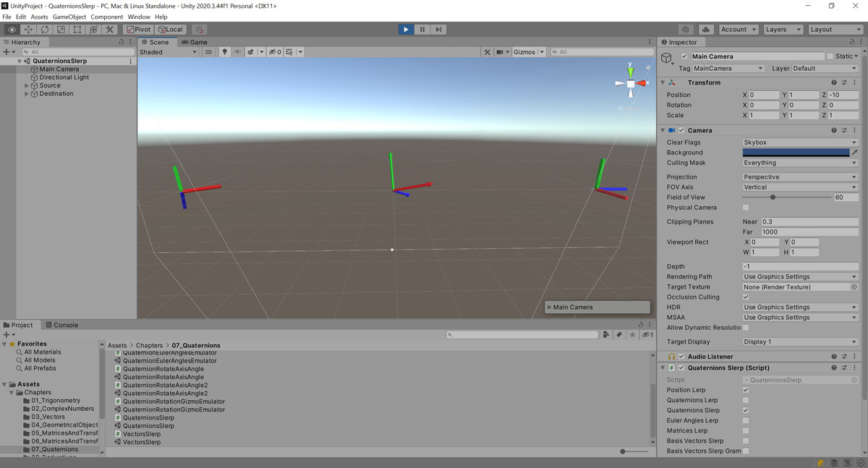Screen dimensions: 868x468
Task: Open the Assets menu
Action: pos(40,17)
